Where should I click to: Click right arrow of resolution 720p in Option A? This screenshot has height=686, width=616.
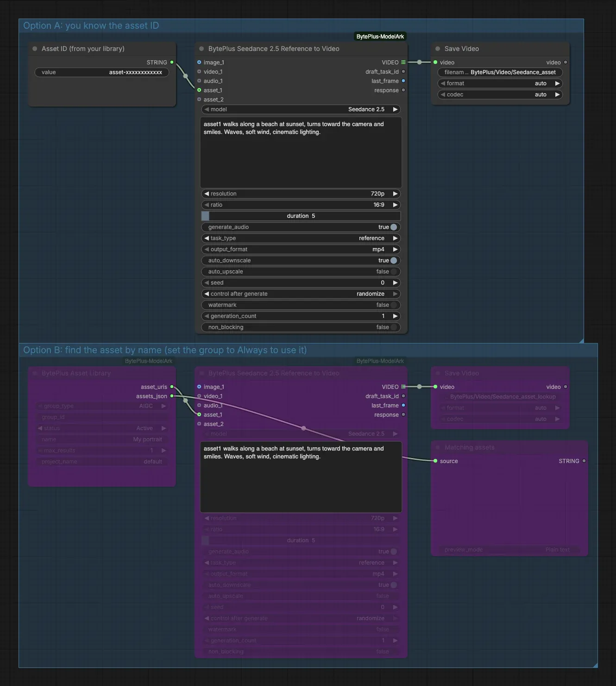coord(395,194)
